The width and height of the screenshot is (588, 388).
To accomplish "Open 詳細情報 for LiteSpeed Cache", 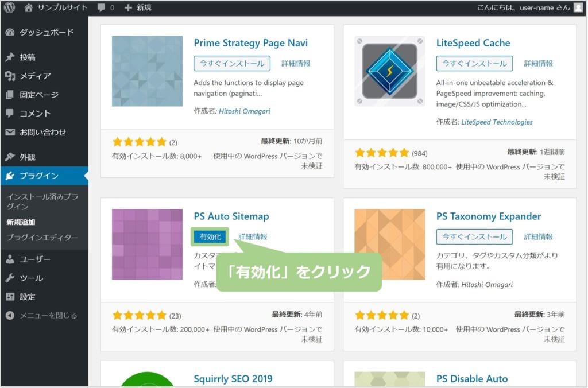I will [539, 63].
